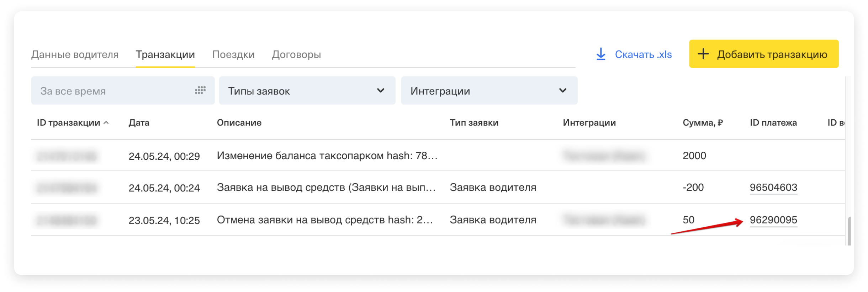Select the Транзакции tab
Screen dimensions: 868x292
click(165, 54)
